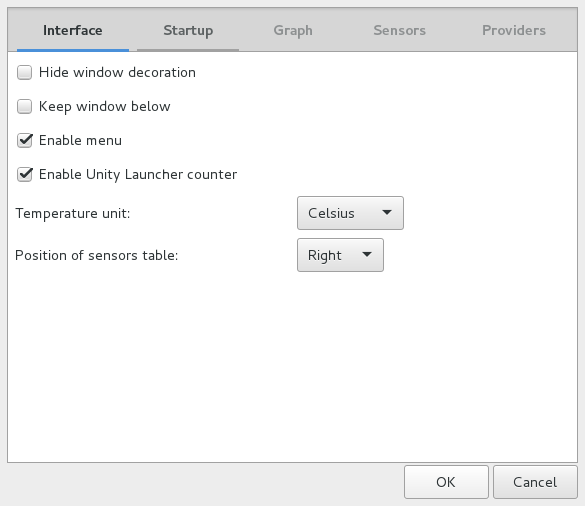Dismiss the dialog with Cancel
The image size is (585, 506).
point(535,482)
